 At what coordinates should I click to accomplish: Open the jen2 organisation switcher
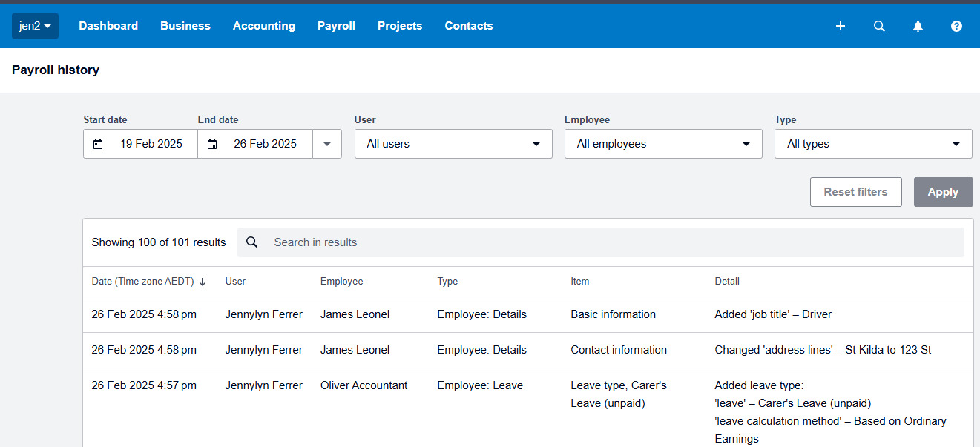35,26
